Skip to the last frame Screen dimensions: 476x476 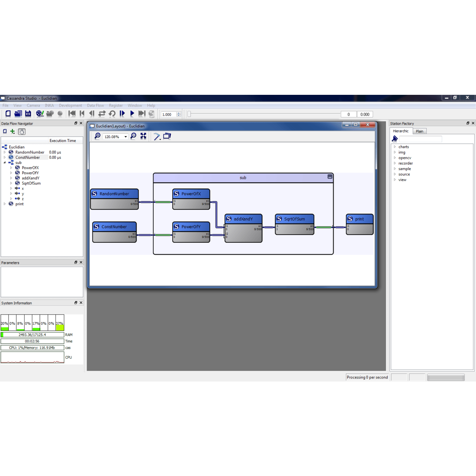[x=142, y=113]
